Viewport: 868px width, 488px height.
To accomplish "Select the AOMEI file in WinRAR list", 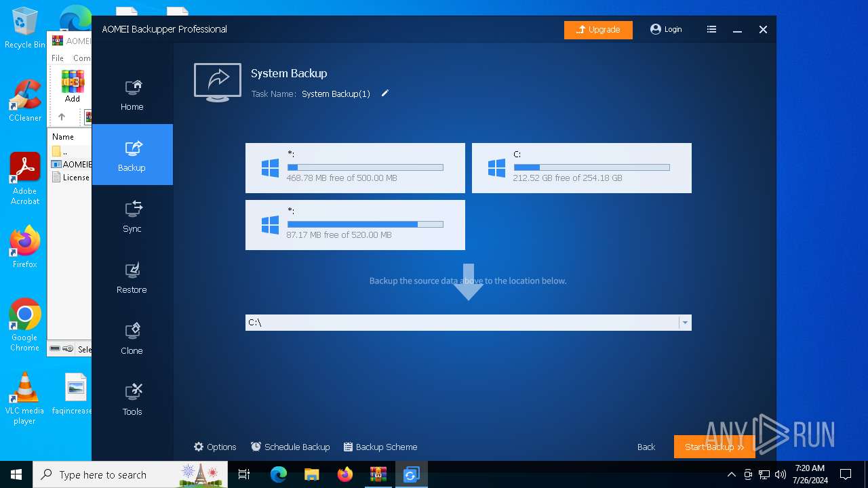I will [x=71, y=164].
